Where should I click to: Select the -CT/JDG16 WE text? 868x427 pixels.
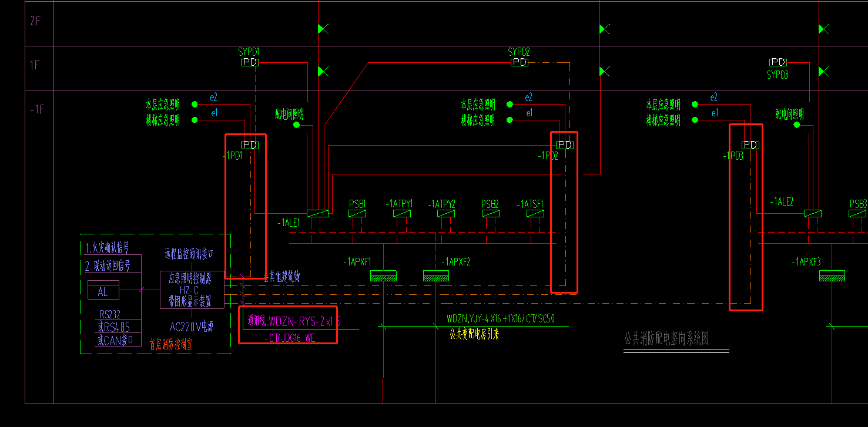coord(289,339)
